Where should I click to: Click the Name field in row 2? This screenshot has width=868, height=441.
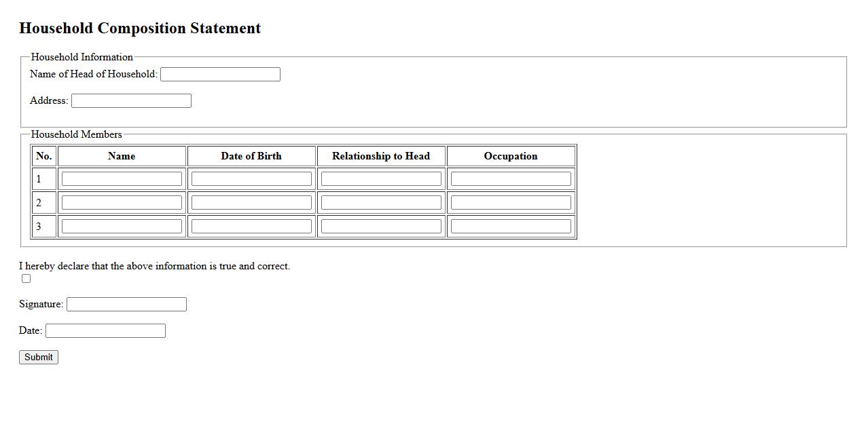[x=122, y=203]
